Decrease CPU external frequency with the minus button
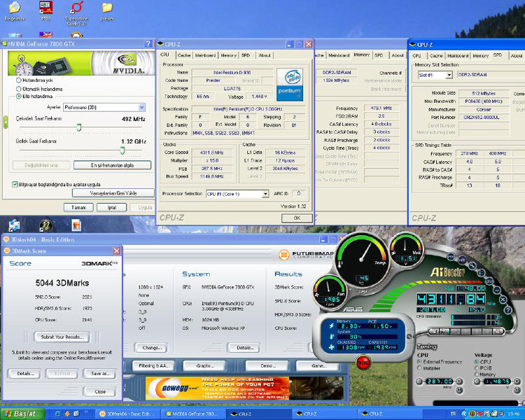The height and width of the screenshot is (420, 525). coord(419,381)
